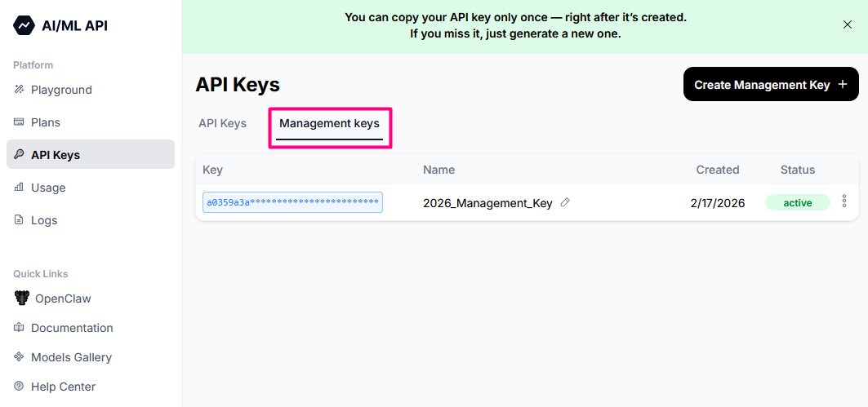
Task: Click the 2026_Management_Key name text
Action: click(487, 203)
